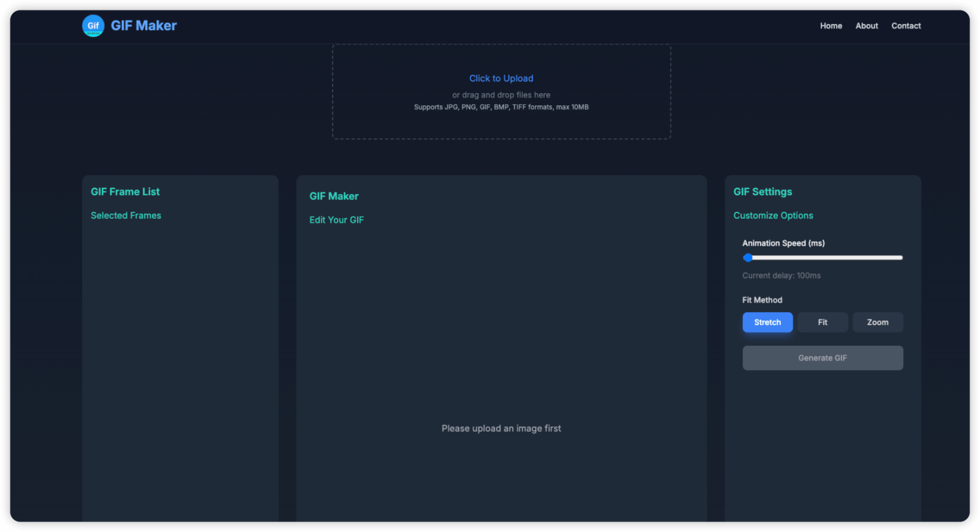Select the Stretch fit method
This screenshot has width=980, height=532.
[x=767, y=322]
